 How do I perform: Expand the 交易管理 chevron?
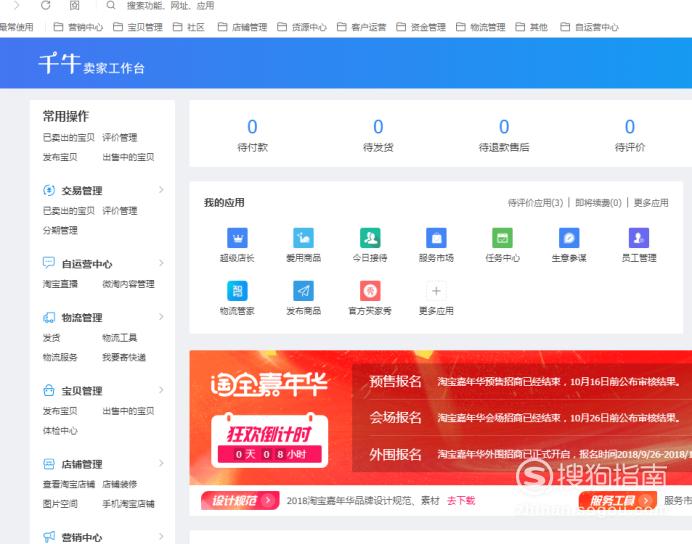coord(161,190)
